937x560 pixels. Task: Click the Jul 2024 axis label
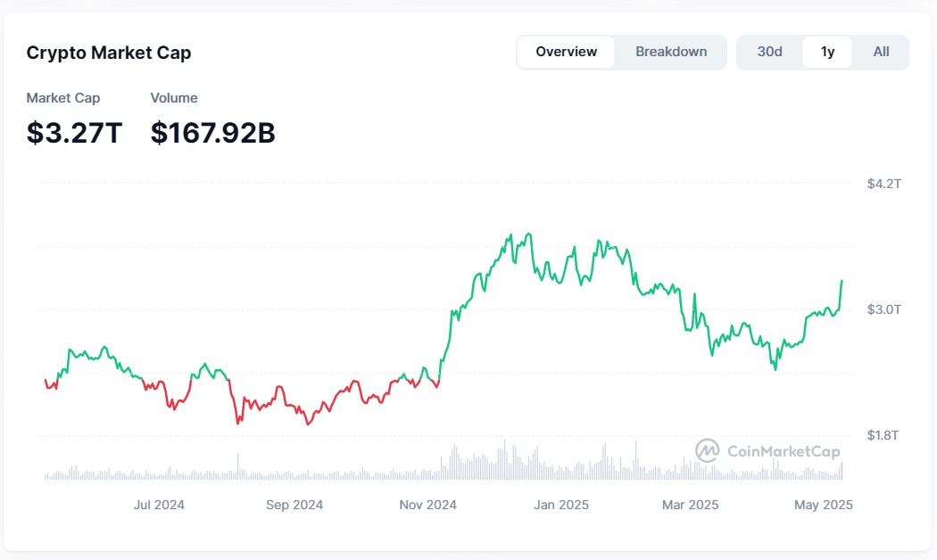click(159, 505)
